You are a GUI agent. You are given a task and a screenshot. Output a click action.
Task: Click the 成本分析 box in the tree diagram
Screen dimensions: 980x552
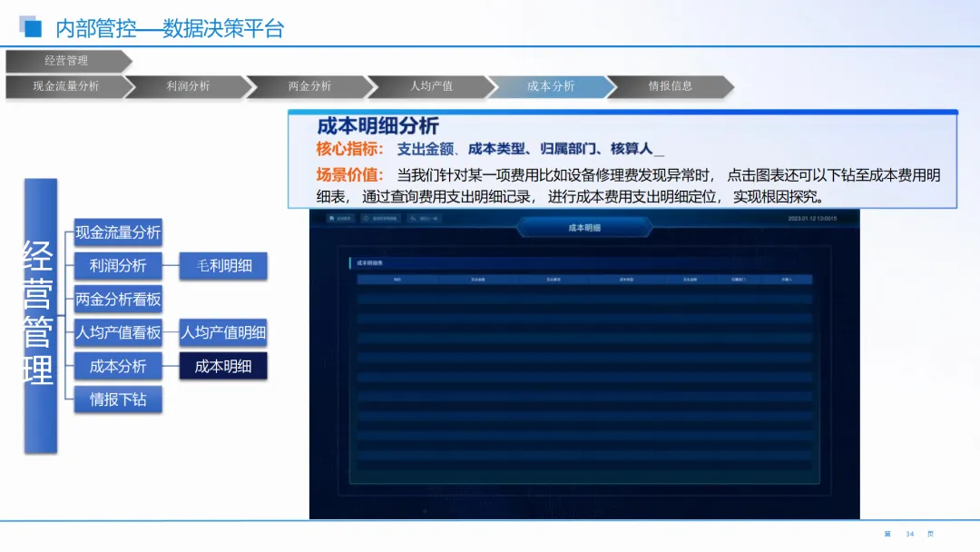click(x=118, y=366)
